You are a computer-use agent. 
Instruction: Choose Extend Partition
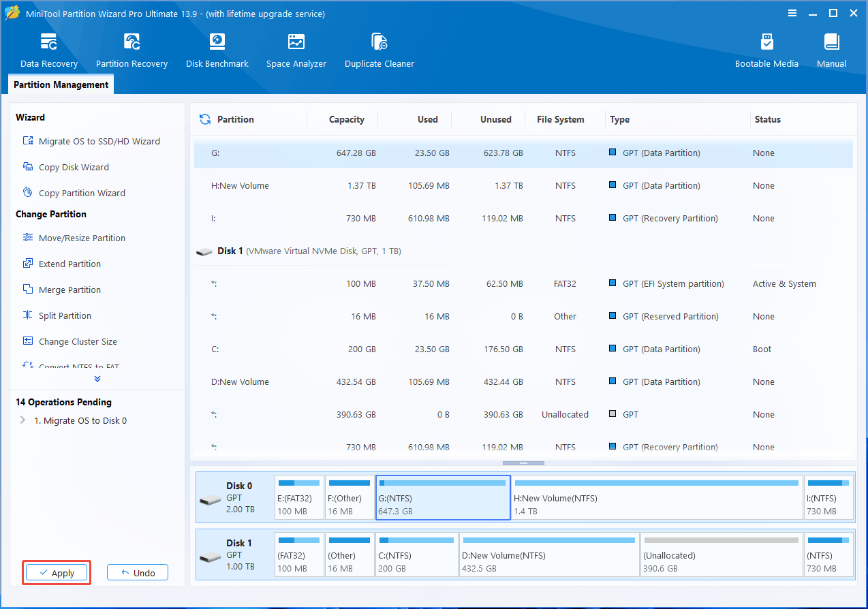pyautogui.click(x=61, y=264)
